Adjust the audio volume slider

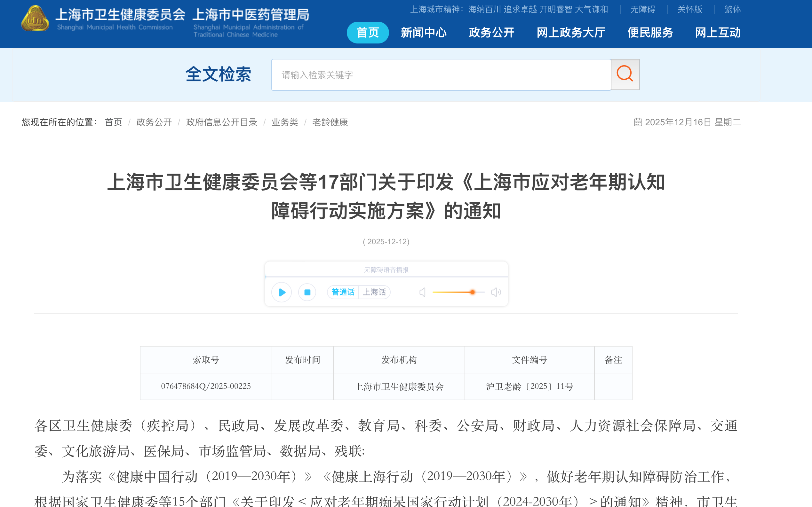473,292
